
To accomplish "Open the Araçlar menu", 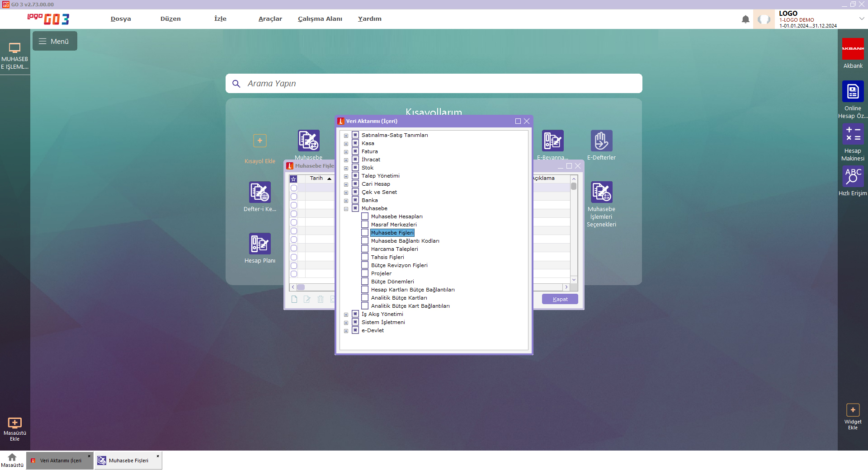I will (270, 19).
